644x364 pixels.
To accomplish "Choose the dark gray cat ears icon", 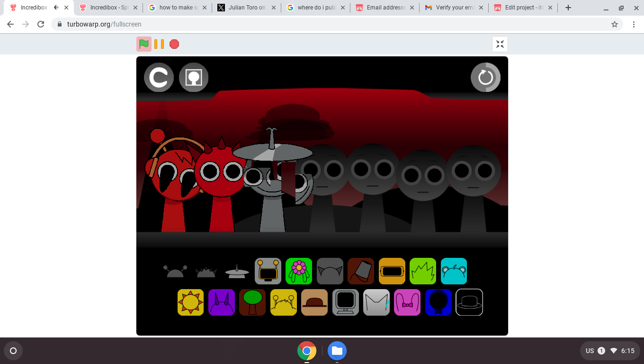I will point(330,271).
